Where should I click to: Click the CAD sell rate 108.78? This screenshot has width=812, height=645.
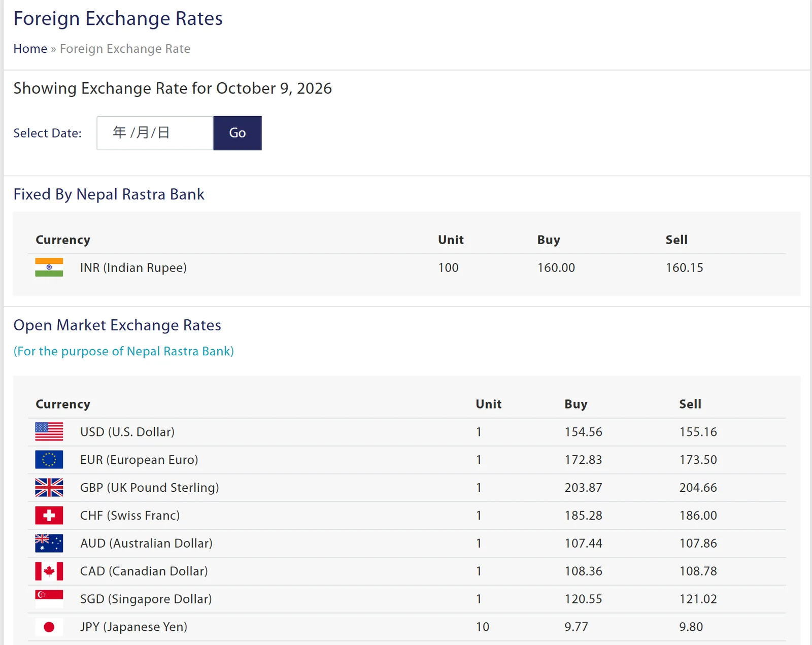698,571
